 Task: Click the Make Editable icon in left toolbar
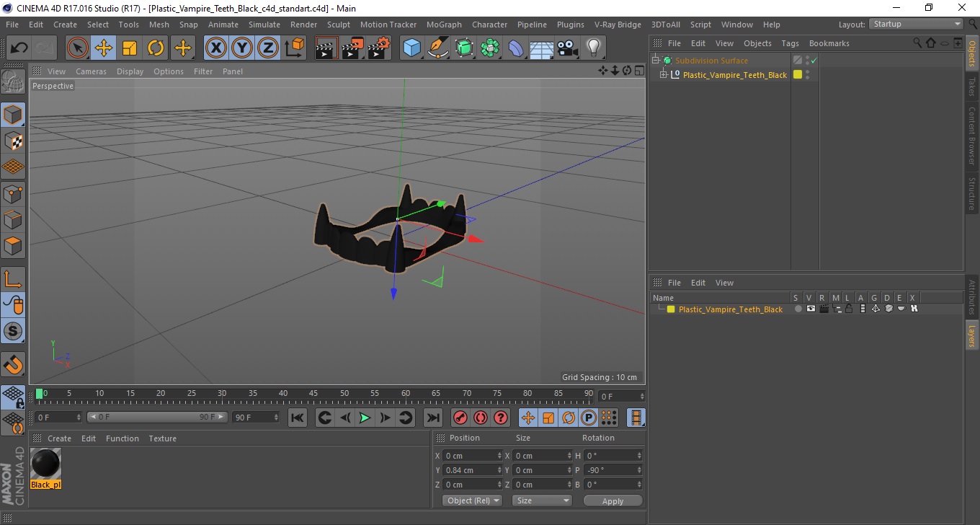[13, 81]
